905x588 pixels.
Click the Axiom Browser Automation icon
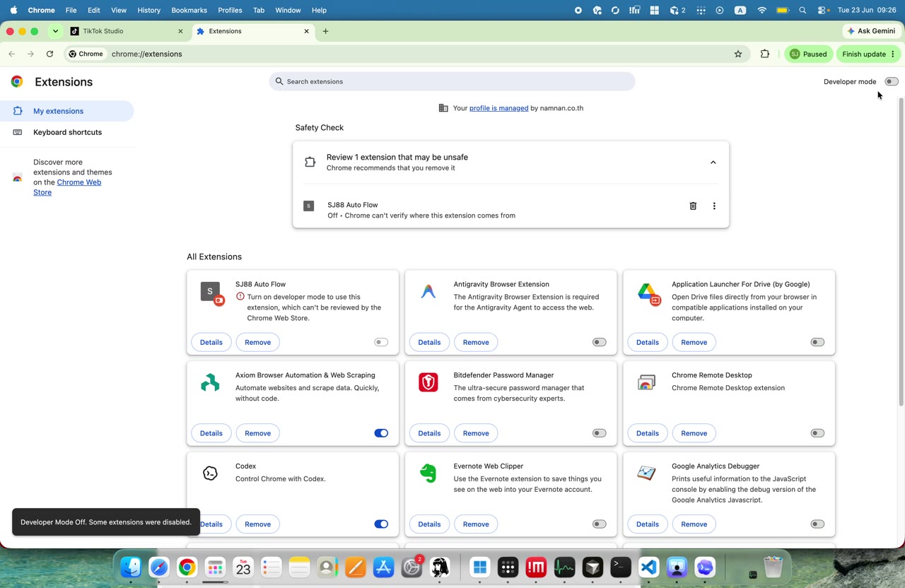(x=210, y=382)
